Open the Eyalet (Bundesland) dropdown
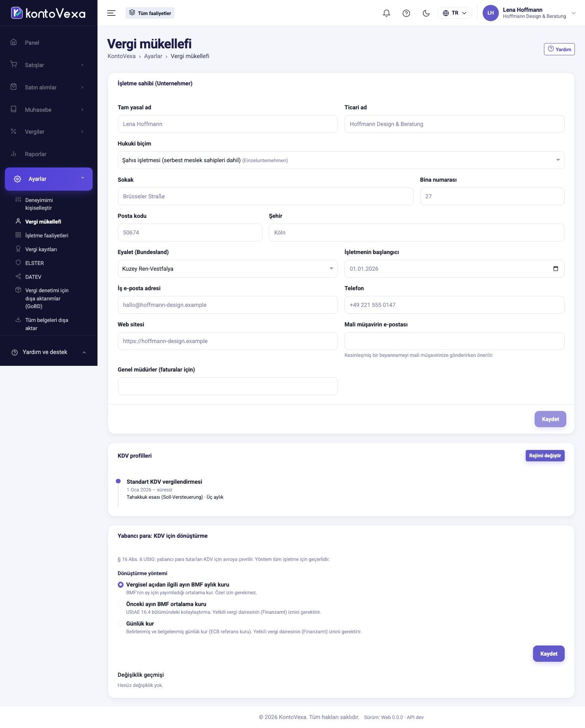This screenshot has height=728, width=585. pos(227,269)
